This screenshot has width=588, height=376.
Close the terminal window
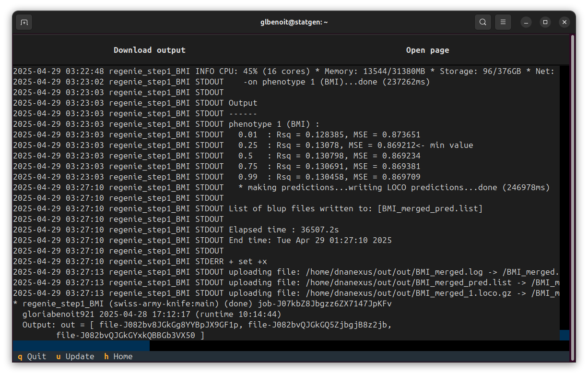point(564,22)
